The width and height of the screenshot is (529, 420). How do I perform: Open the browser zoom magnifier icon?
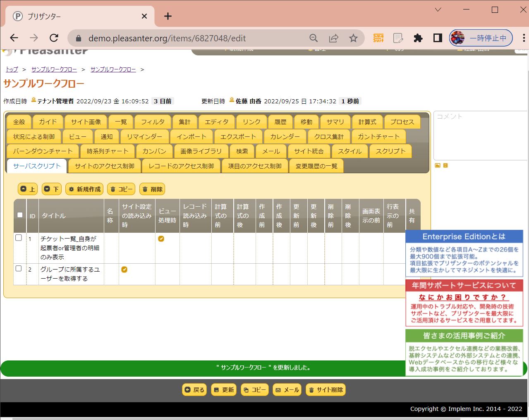point(314,38)
